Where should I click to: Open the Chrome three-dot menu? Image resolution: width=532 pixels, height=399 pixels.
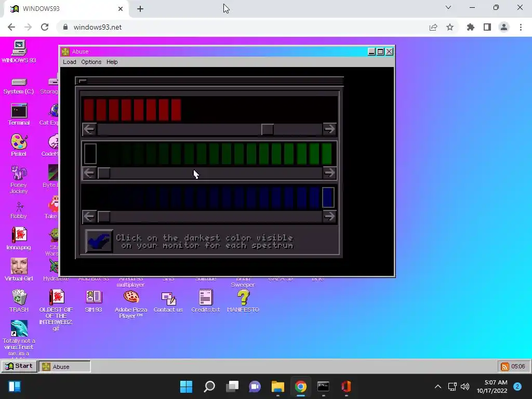[x=521, y=27]
